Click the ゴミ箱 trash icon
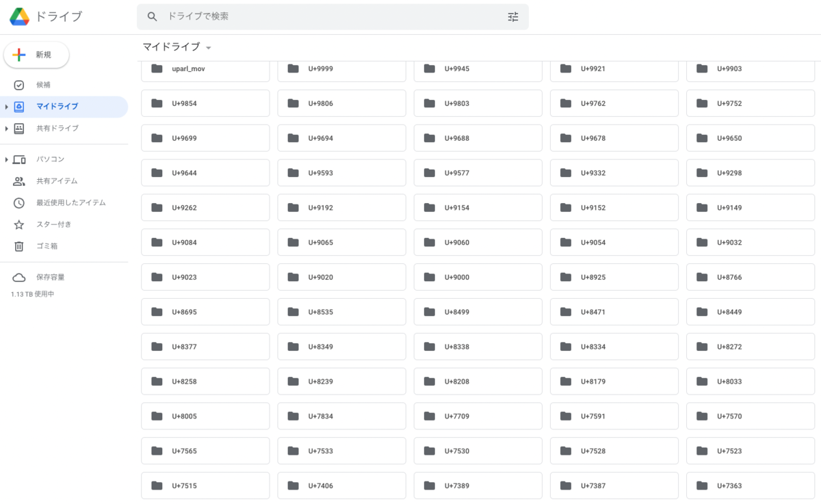 click(x=19, y=246)
